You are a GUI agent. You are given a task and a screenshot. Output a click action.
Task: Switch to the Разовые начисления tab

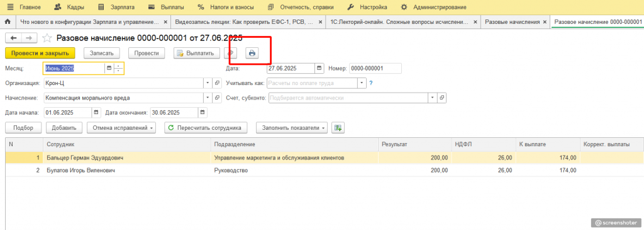pyautogui.click(x=512, y=22)
